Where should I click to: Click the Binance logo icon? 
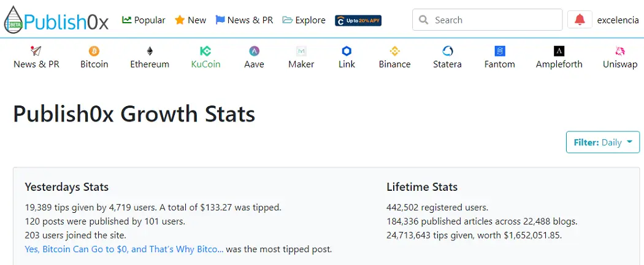395,52
